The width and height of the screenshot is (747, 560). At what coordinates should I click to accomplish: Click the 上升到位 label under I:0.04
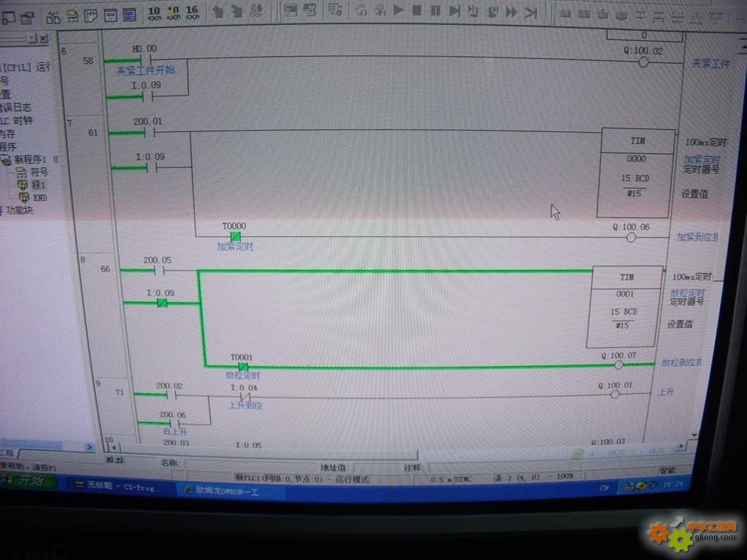[245, 405]
